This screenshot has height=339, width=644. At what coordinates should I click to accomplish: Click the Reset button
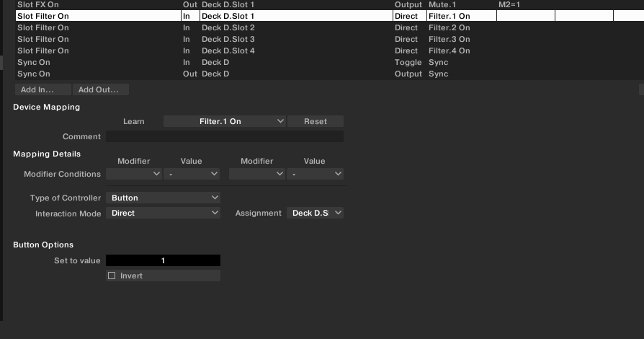pos(316,121)
